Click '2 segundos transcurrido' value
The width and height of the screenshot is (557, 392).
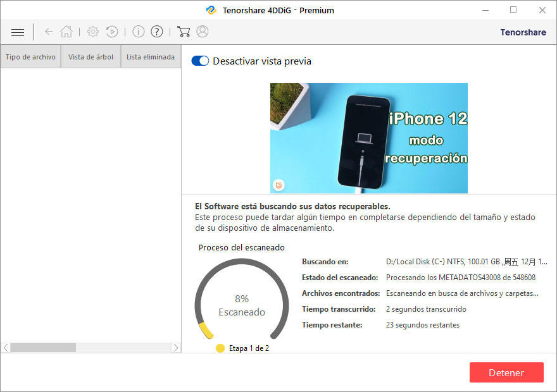[426, 309]
